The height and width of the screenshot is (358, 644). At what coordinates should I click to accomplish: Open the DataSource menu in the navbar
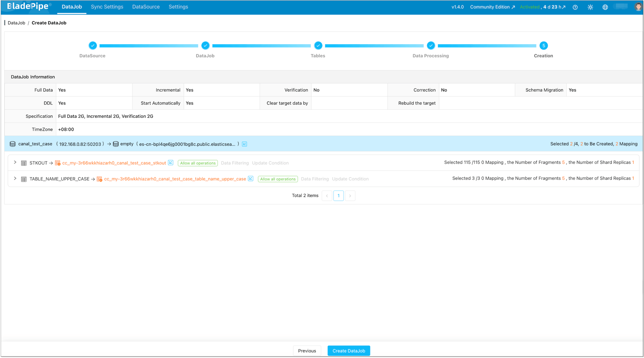146,6
